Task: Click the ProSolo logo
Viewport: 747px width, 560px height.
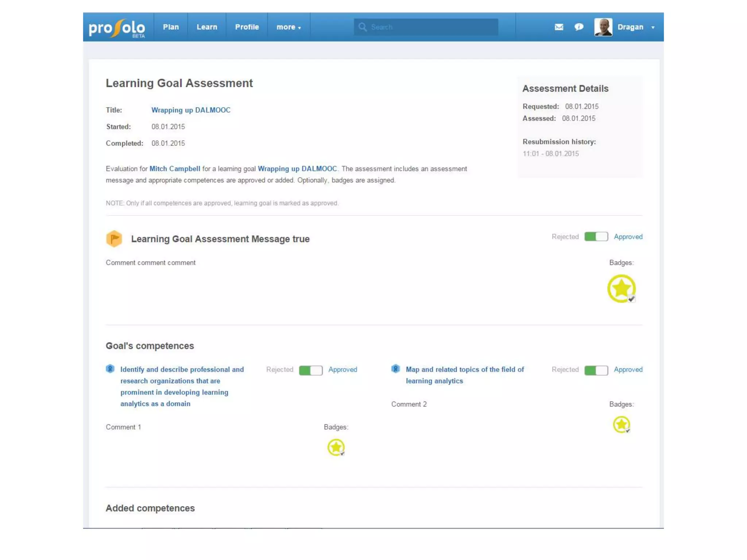Action: [117, 28]
